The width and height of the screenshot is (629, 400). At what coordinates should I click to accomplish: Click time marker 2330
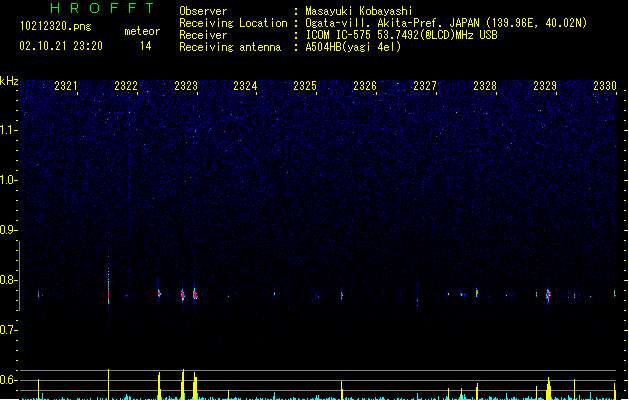coord(605,86)
